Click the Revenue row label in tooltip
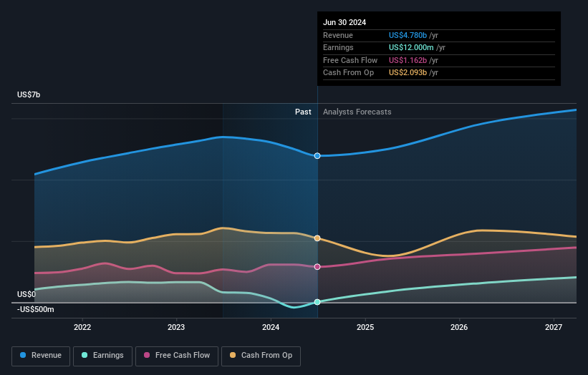 point(338,35)
